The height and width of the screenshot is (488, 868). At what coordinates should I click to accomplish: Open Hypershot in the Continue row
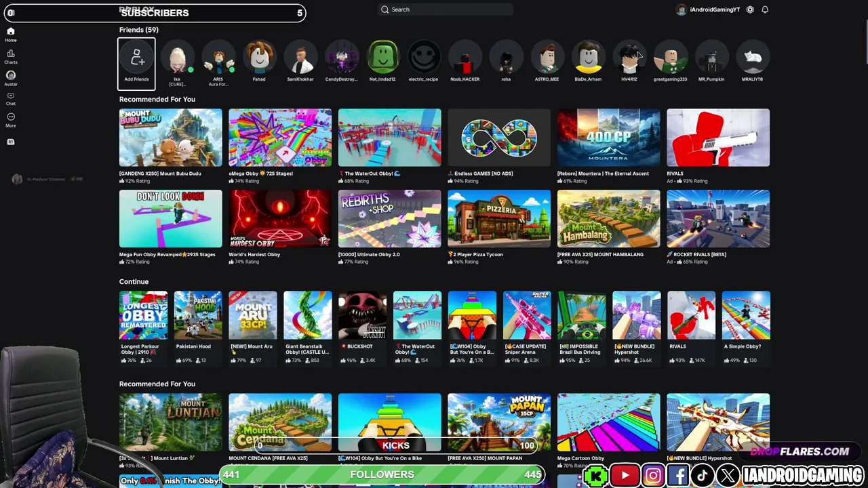click(x=636, y=315)
